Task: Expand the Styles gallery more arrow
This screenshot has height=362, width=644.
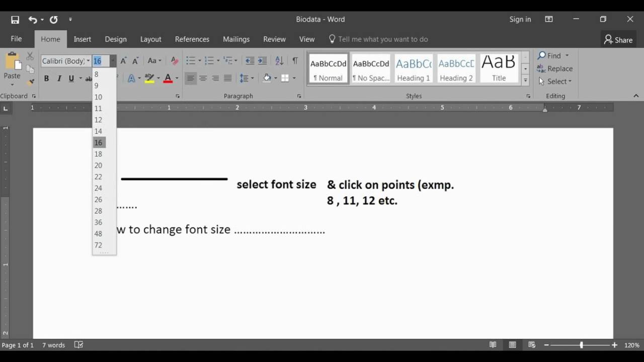Action: click(525, 80)
